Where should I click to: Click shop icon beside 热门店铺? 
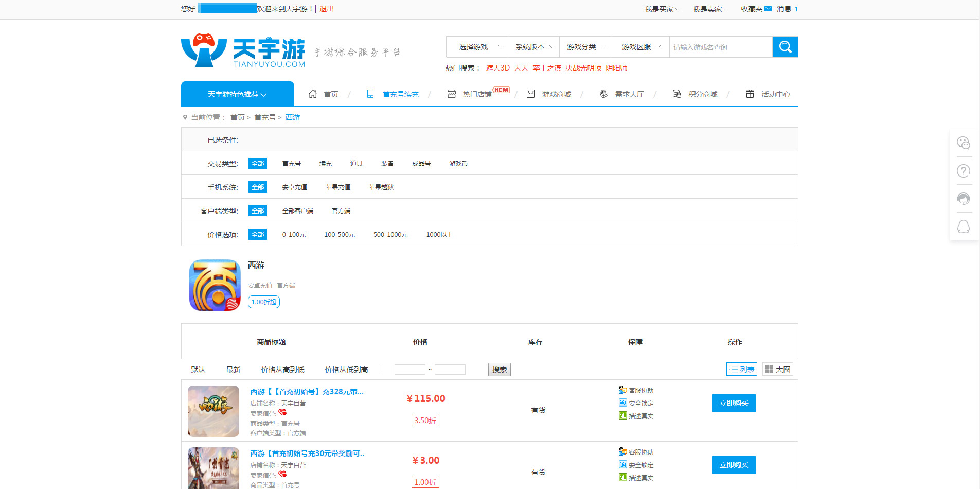coord(452,94)
